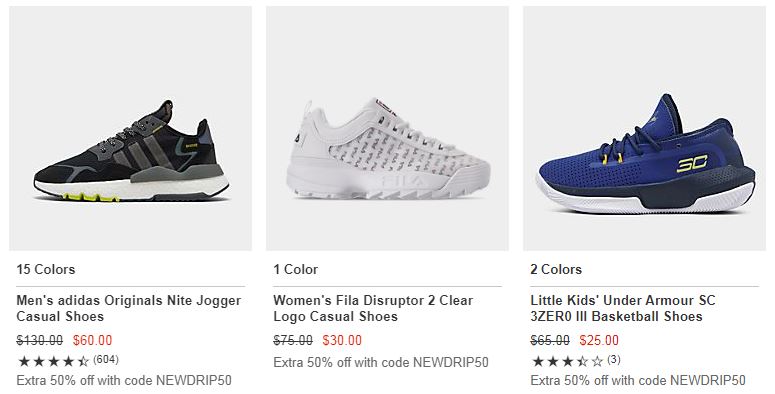Click the $30.00 sale price

coord(342,341)
